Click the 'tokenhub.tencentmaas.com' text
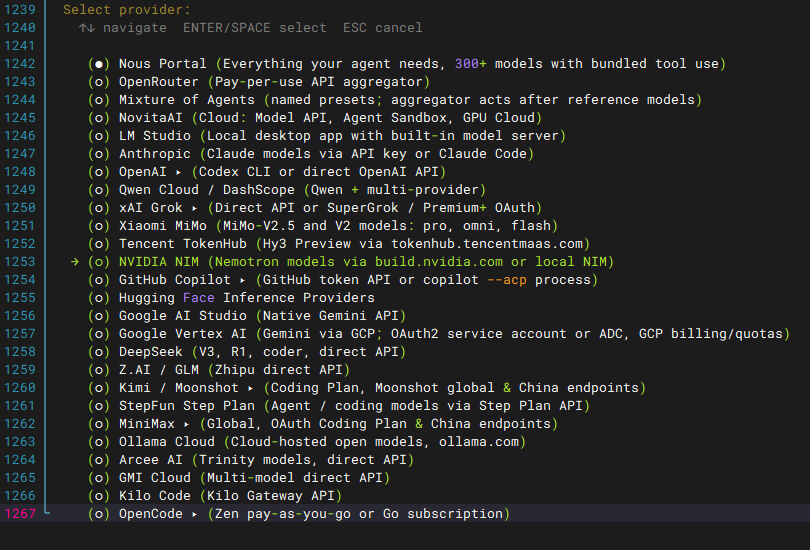The height and width of the screenshot is (550, 810). (487, 244)
